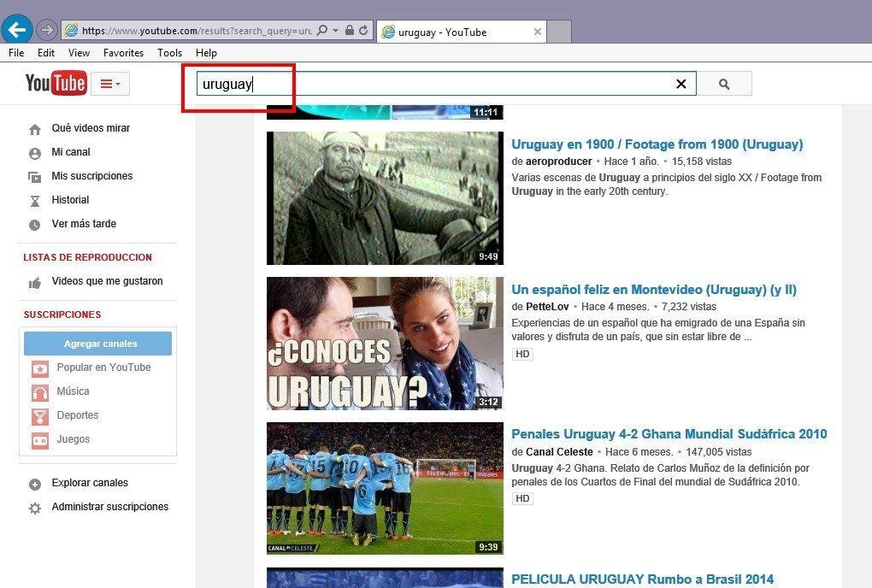The image size is (872, 588).
Task: Click the browser back navigation arrow
Action: (x=17, y=31)
